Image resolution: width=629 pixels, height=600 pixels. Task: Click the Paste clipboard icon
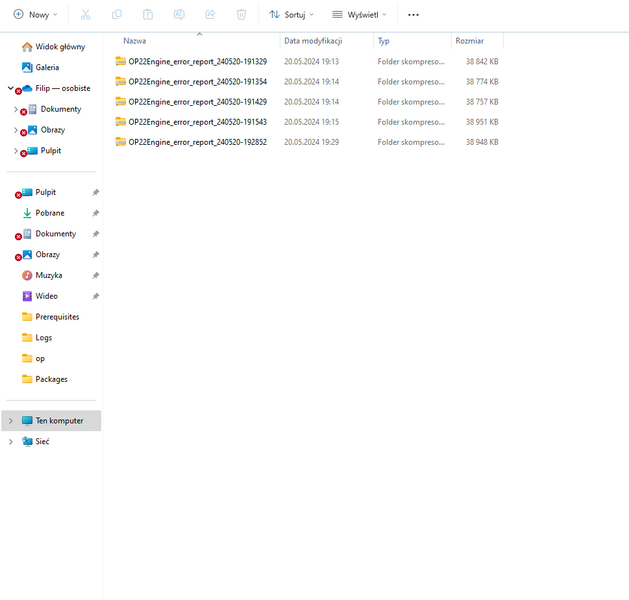(148, 15)
